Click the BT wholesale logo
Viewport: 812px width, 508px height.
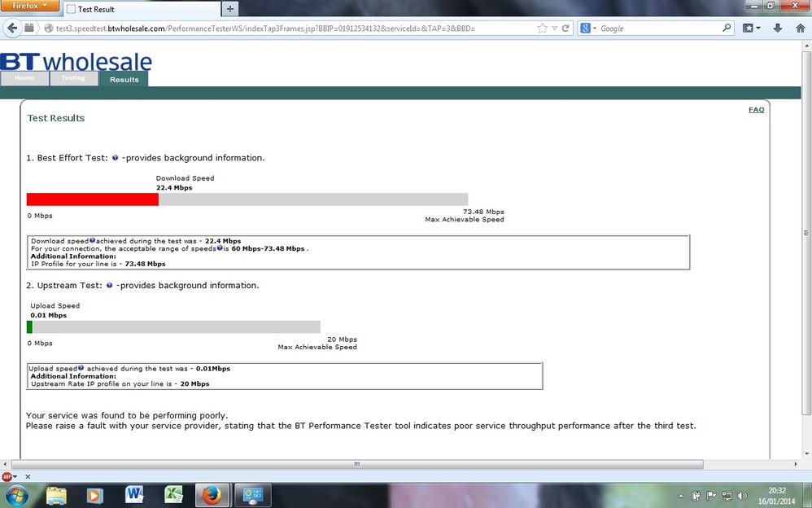(x=76, y=61)
